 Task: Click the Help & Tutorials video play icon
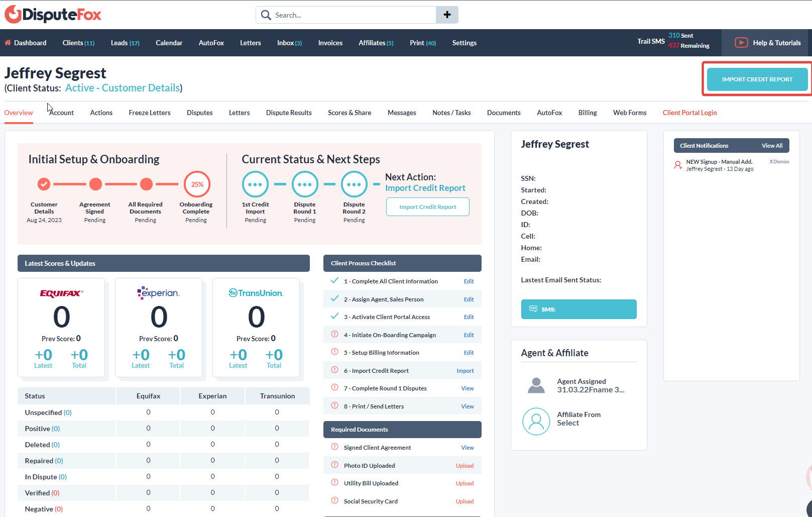click(x=741, y=43)
